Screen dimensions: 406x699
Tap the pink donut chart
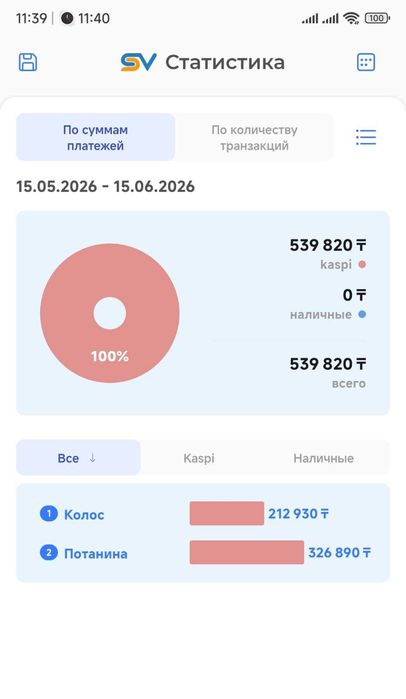click(x=110, y=313)
